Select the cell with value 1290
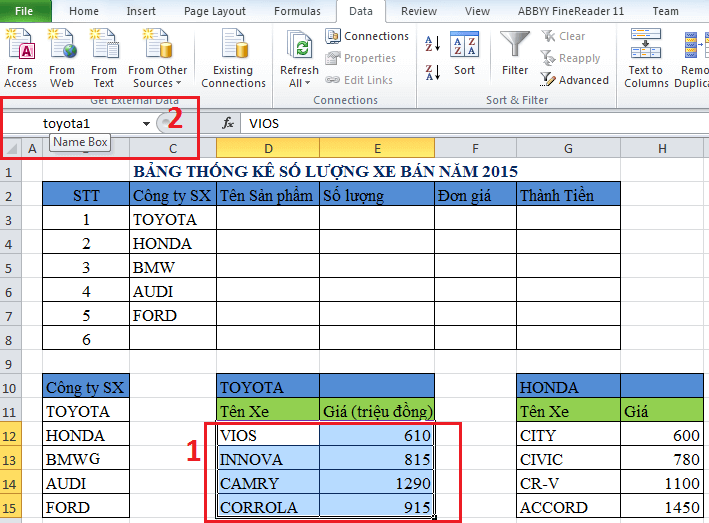709x523 pixels. (x=377, y=483)
